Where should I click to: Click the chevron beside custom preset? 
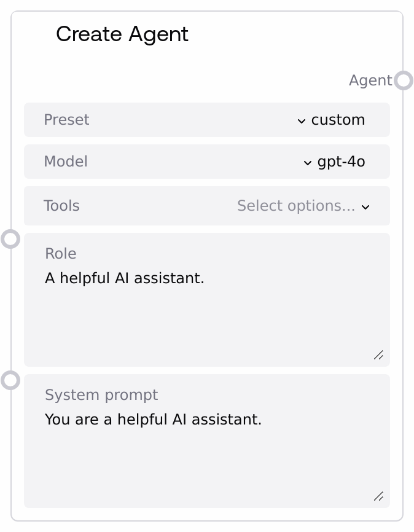(x=301, y=120)
